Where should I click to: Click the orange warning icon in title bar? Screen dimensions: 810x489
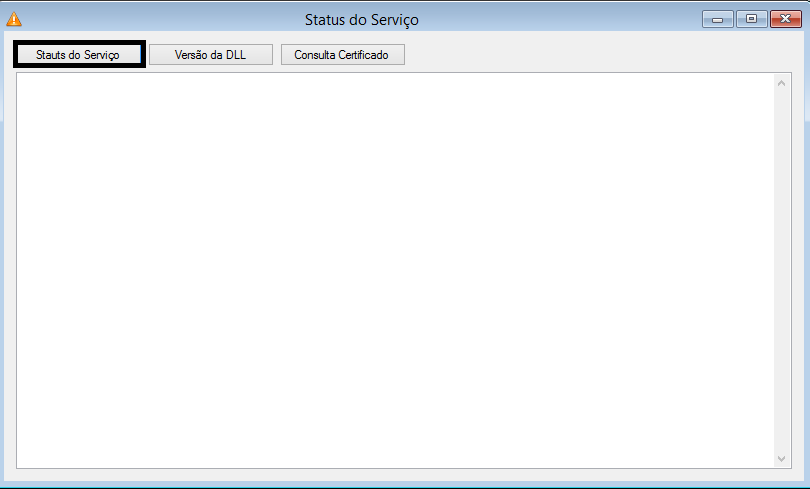(14, 19)
